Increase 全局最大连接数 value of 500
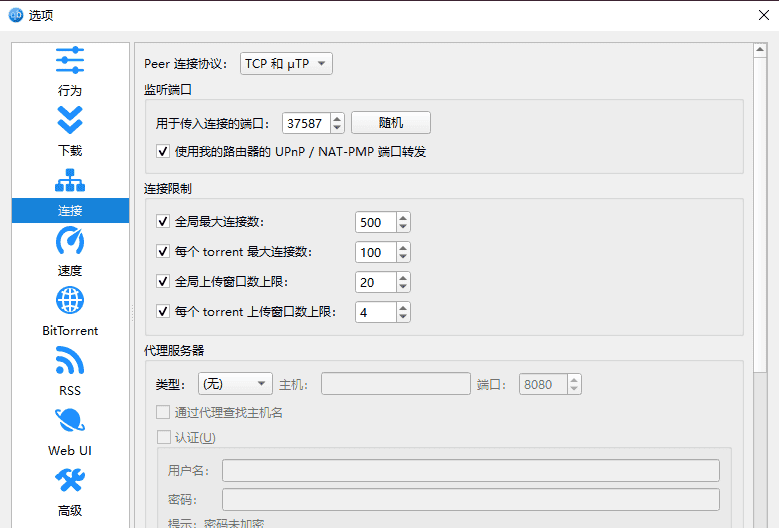 click(x=403, y=218)
